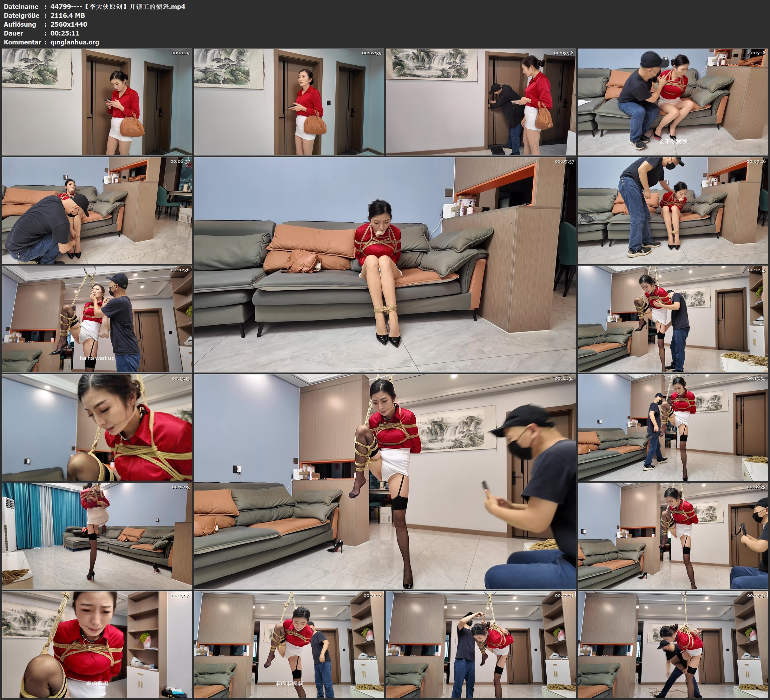Click the thumbnail timestamped 00:01:19
Image resolution: width=770 pixels, height=700 pixels.
coord(97,102)
